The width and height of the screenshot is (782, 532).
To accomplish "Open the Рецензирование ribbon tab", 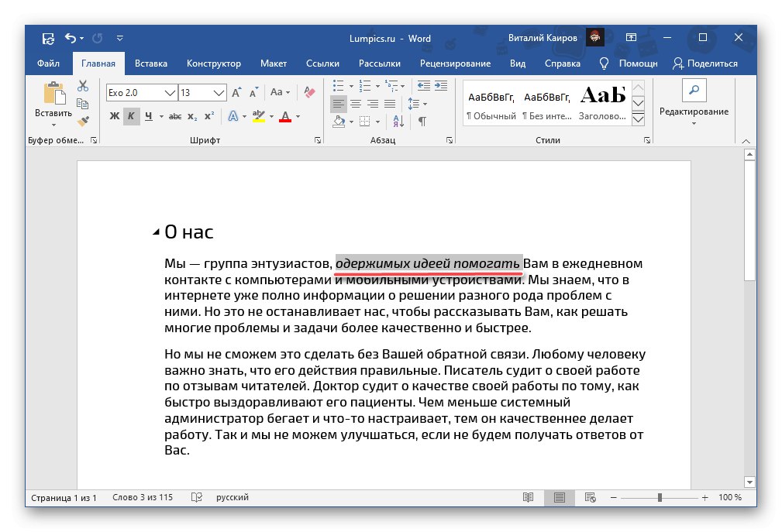I will [456, 63].
